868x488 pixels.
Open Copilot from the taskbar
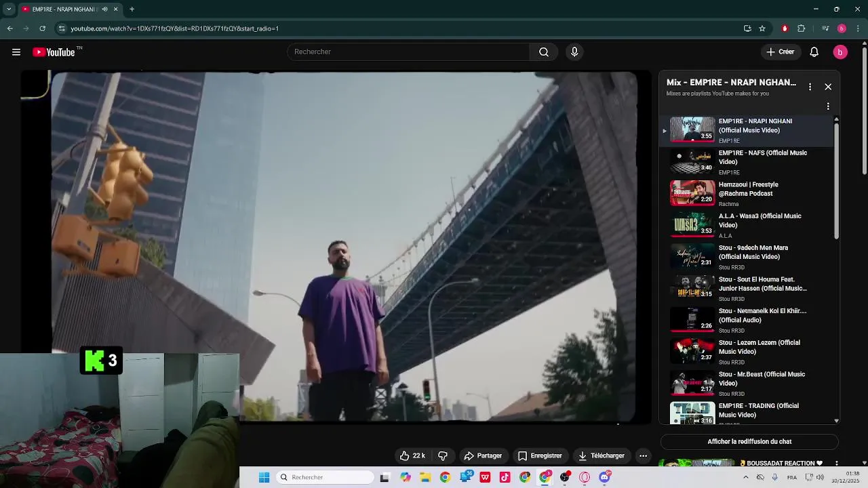point(406,477)
